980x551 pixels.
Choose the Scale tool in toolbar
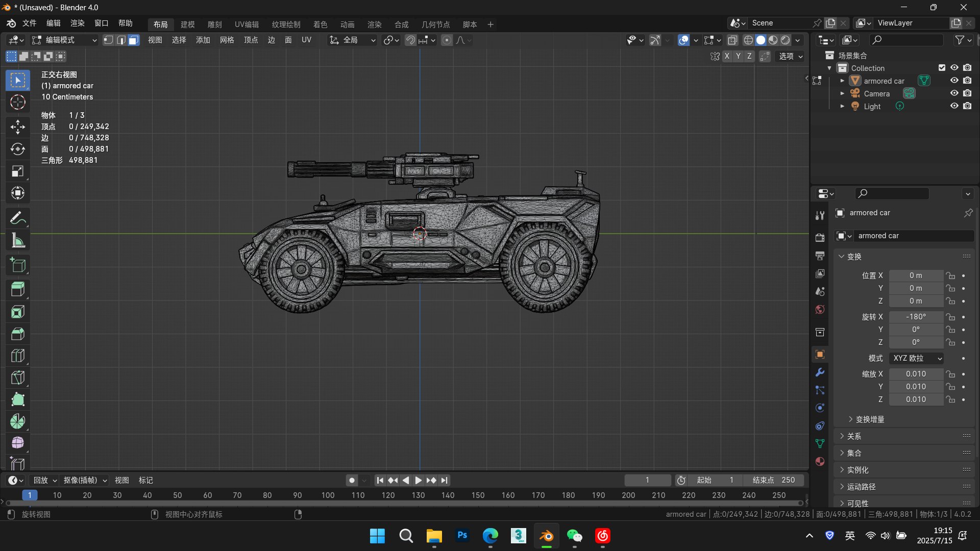[x=18, y=171]
